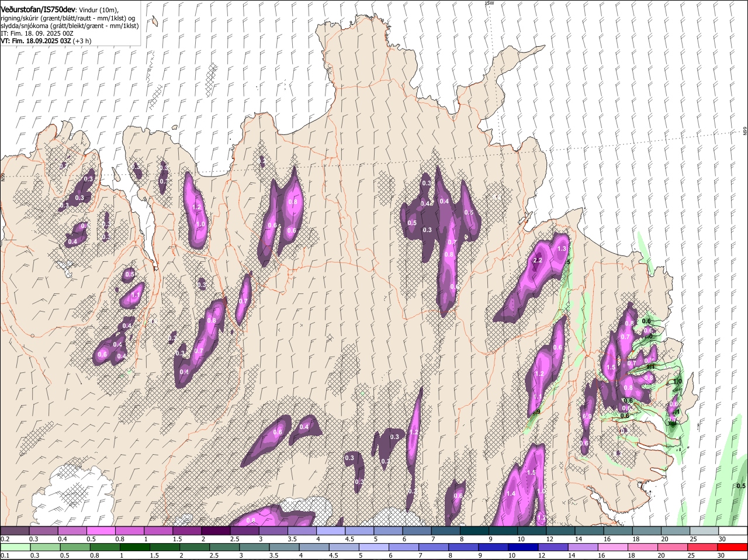Screen dimensions: 748x560
Task: Select lower legend swatch between 14 and 16
Action: [584, 547]
